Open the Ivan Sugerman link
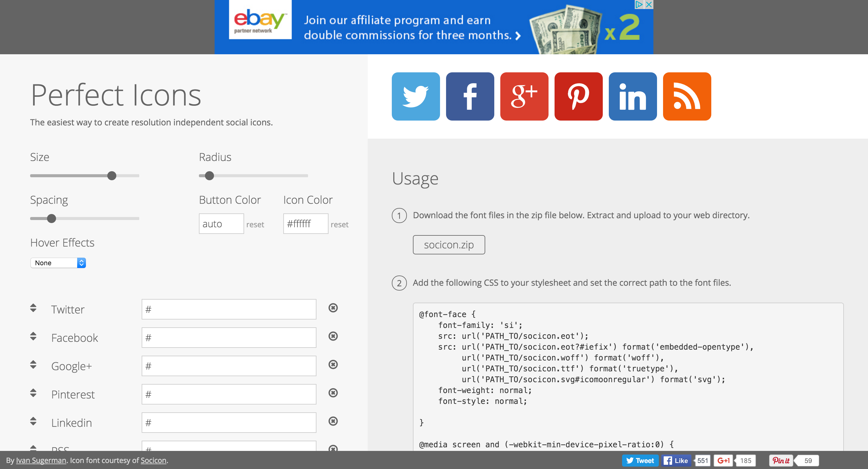The image size is (868, 469). click(41, 460)
